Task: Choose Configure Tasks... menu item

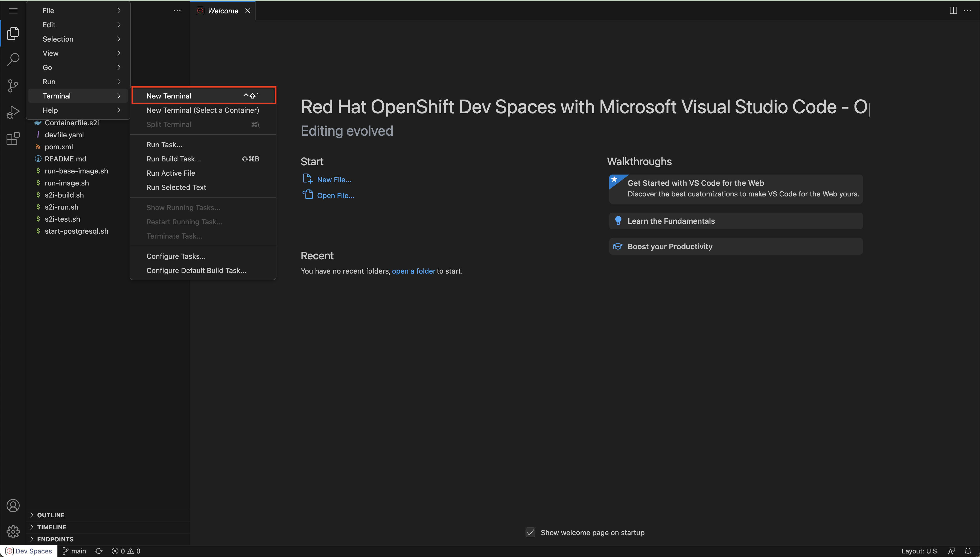Action: coord(203,256)
